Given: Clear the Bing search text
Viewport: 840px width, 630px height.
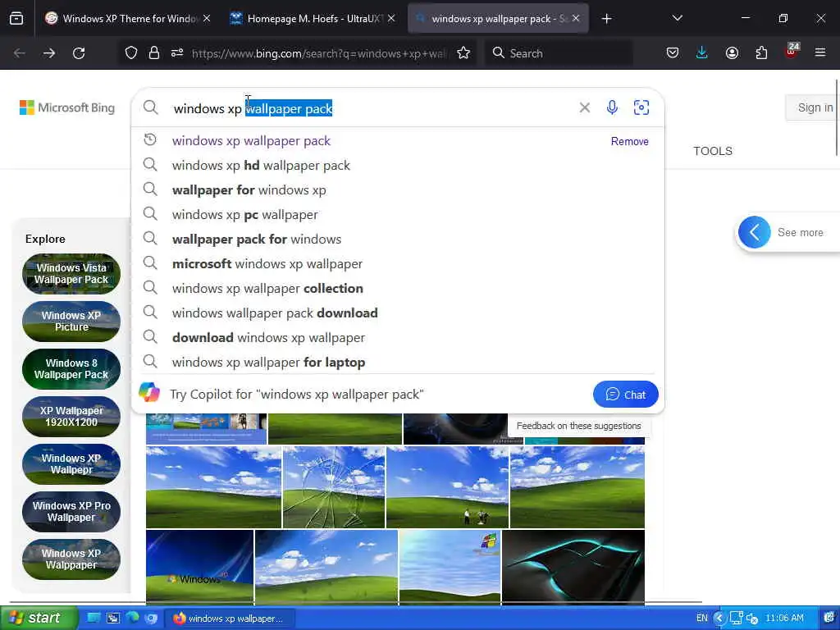Looking at the screenshot, I should [x=584, y=107].
